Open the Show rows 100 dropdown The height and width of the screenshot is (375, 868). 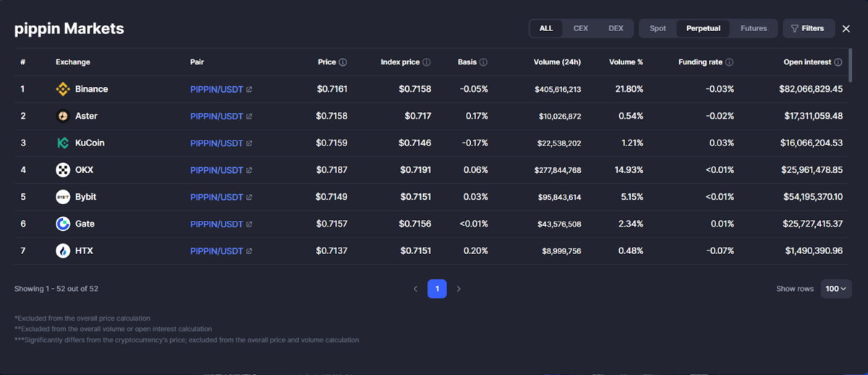(836, 289)
